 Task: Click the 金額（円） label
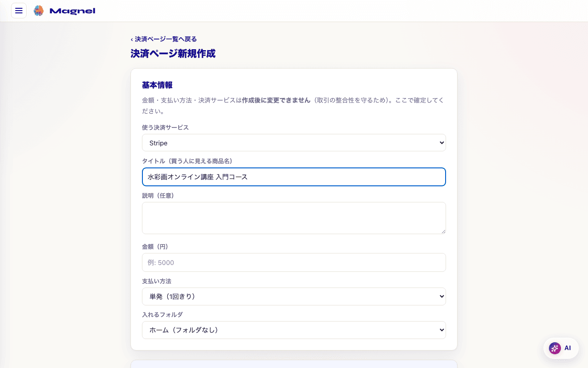tap(155, 247)
